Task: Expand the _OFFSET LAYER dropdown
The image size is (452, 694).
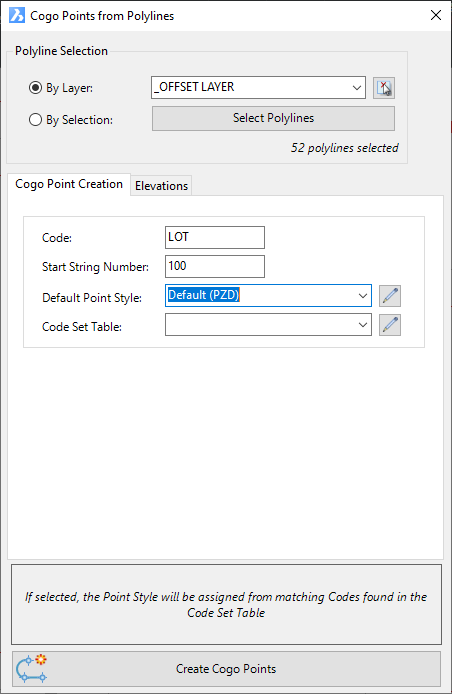Action: (x=357, y=88)
